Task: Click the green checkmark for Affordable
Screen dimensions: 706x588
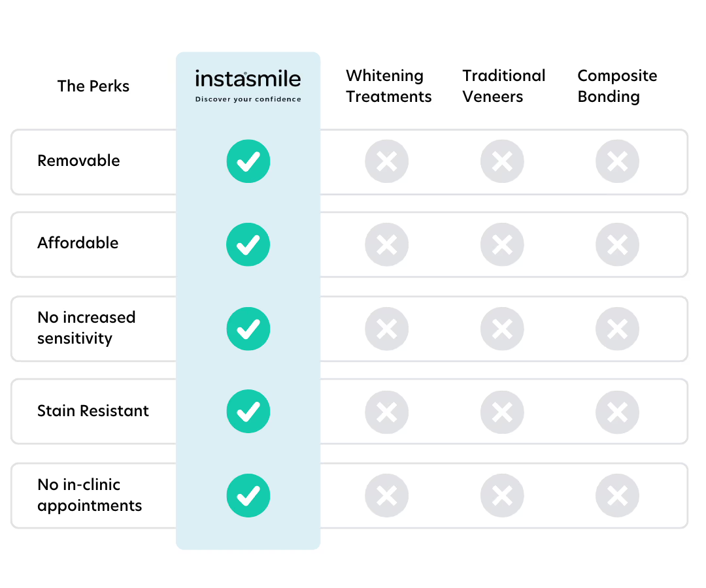Action: [248, 244]
